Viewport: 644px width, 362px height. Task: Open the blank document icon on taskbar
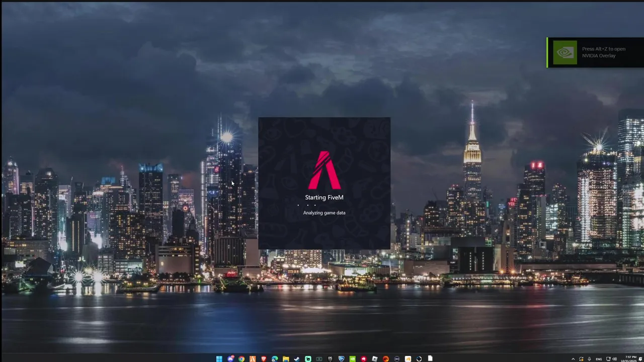[x=430, y=358]
